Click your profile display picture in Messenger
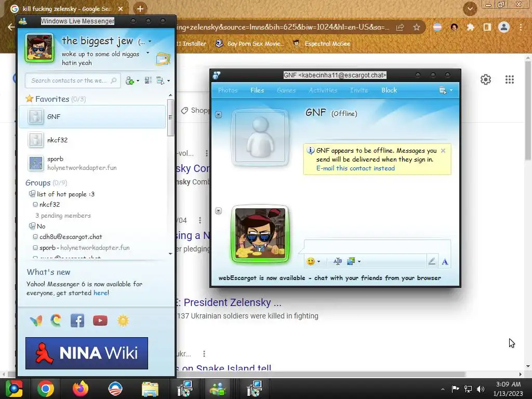This screenshot has width=532, height=399. (x=39, y=48)
